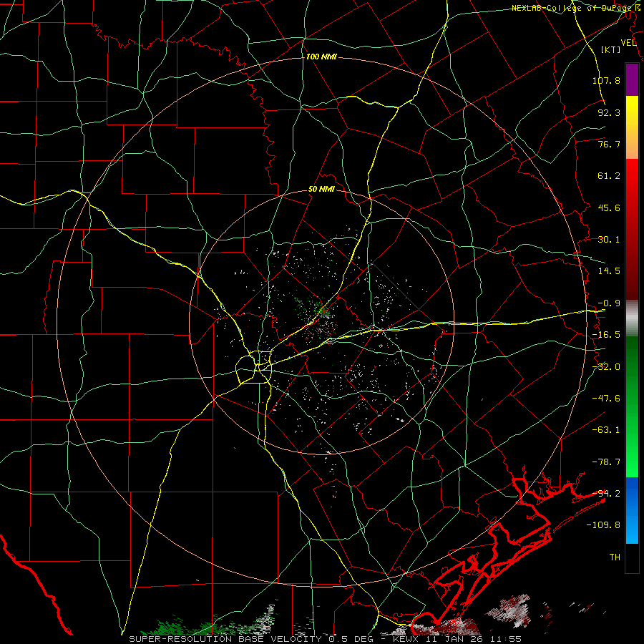Click the -78.7 velocity scale value
This screenshot has height=644, width=644.
606,462
